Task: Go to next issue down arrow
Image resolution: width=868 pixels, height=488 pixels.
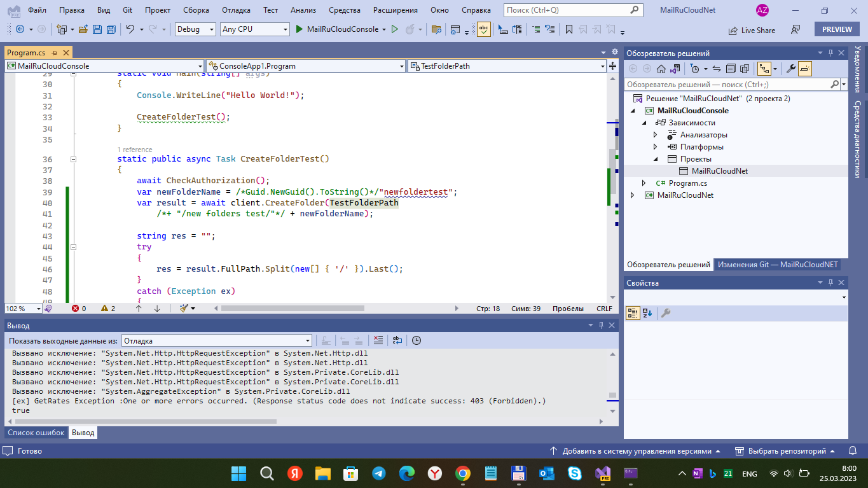Action: pyautogui.click(x=157, y=308)
